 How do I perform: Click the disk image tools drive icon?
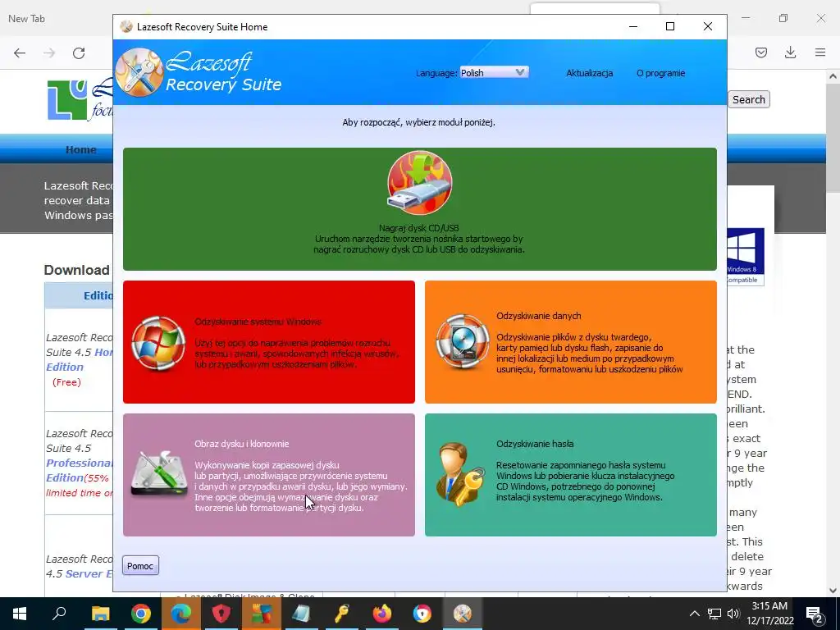(159, 474)
